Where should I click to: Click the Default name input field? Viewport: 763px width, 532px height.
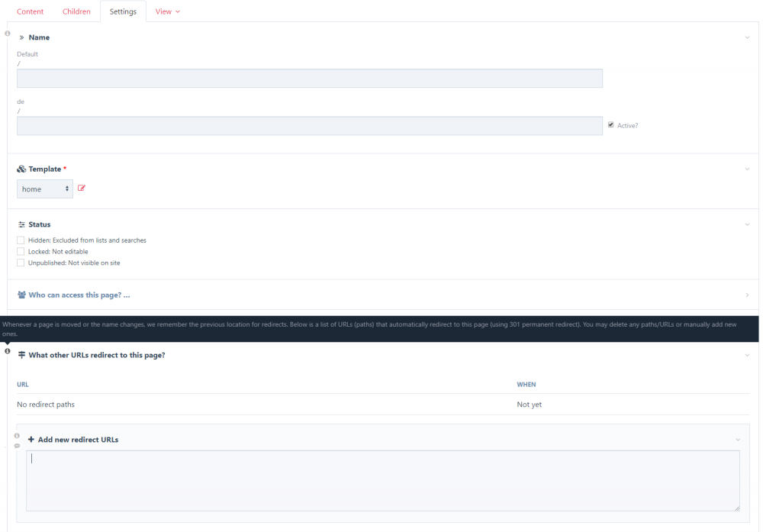(x=309, y=79)
